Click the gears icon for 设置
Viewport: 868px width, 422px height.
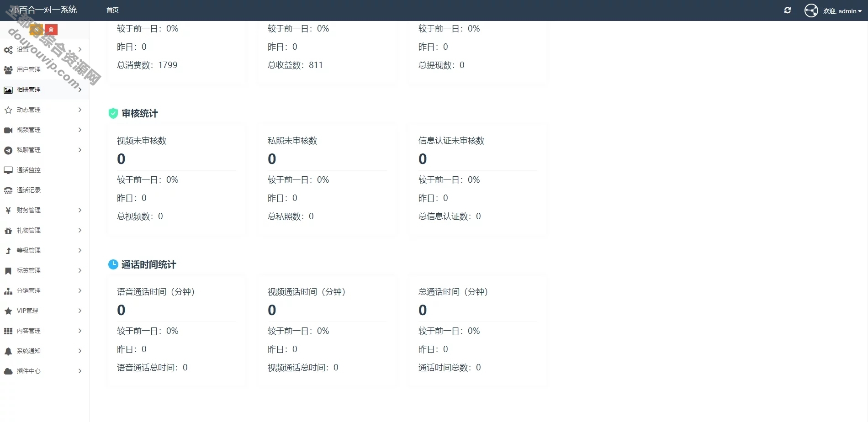click(8, 50)
